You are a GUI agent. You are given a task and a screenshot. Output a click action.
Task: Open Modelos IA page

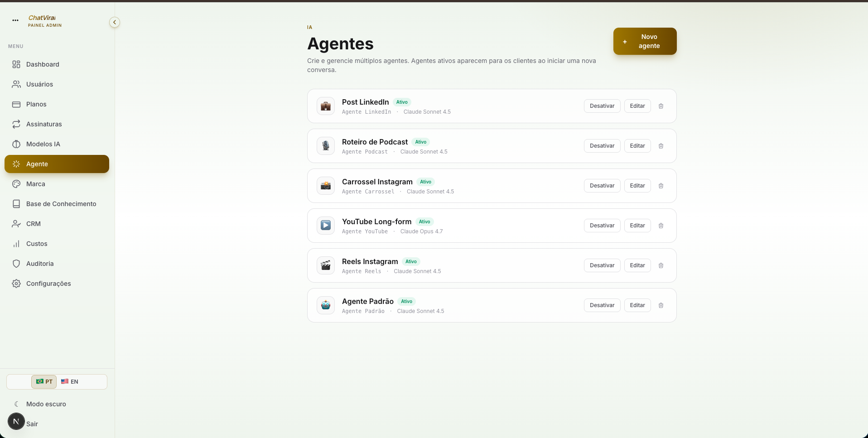click(x=57, y=144)
